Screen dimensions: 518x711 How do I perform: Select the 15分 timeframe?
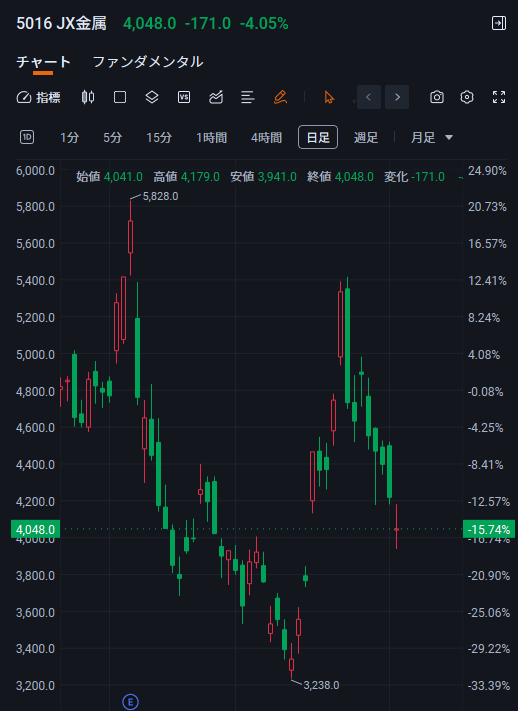pyautogui.click(x=159, y=137)
